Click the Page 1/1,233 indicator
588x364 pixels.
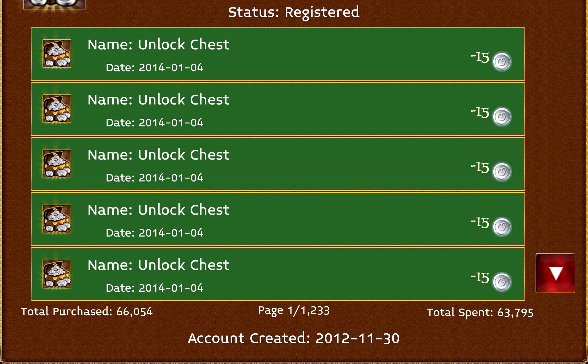294,311
